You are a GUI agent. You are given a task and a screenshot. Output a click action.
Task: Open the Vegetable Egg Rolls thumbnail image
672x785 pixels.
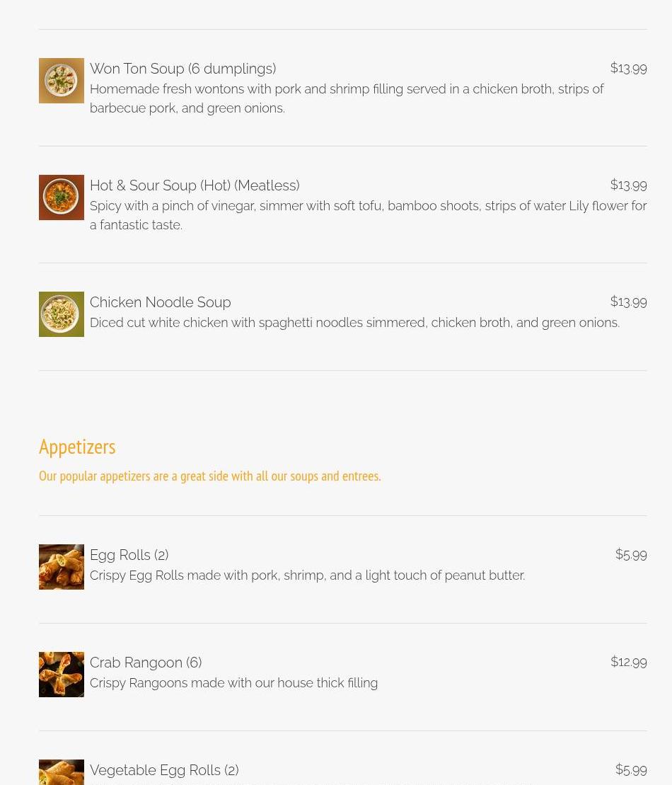point(62,772)
